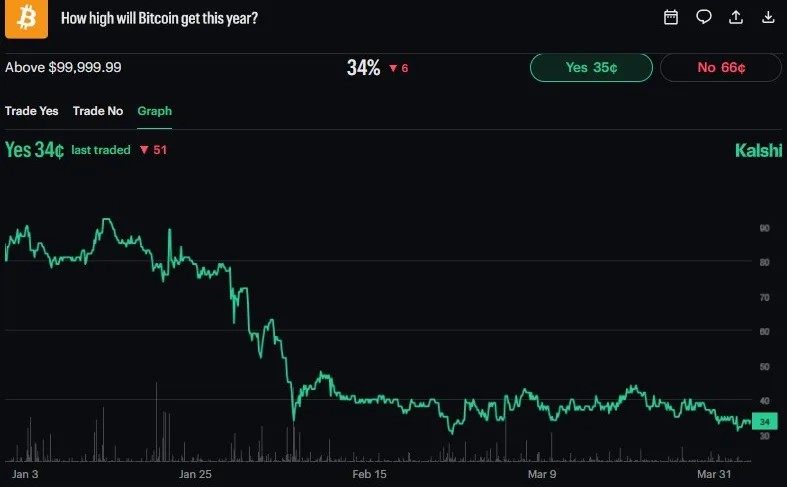Click the red down arrow beside last traded
This screenshot has width=787, height=487.
click(x=144, y=150)
